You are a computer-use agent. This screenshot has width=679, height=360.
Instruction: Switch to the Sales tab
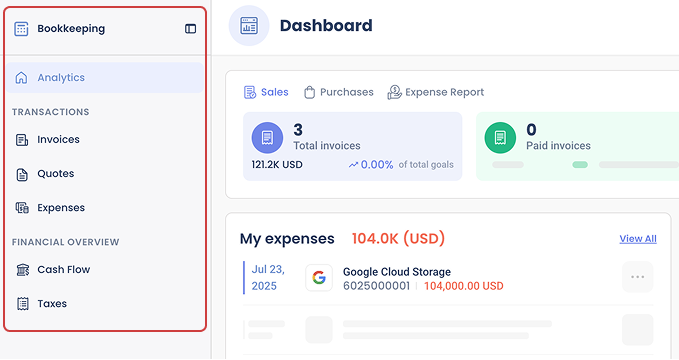[266, 92]
